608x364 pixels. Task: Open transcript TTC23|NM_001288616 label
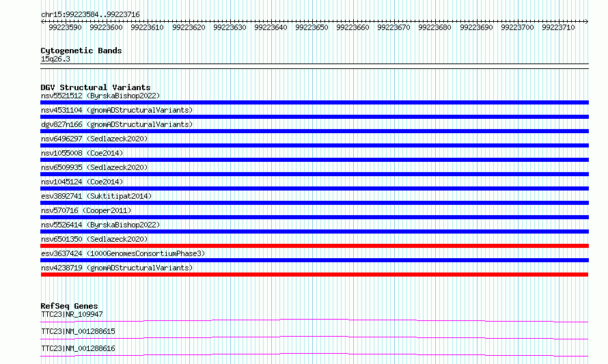click(x=78, y=348)
